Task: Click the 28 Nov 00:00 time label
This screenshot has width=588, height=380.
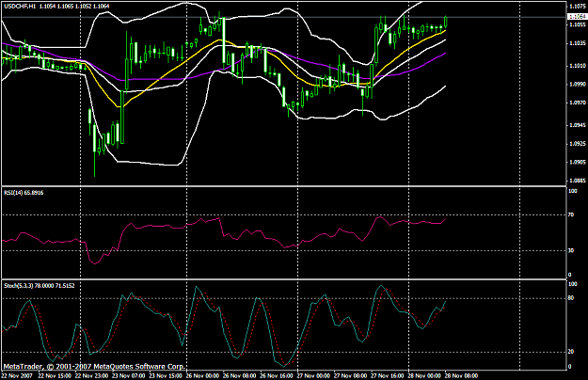Action: coord(424,375)
